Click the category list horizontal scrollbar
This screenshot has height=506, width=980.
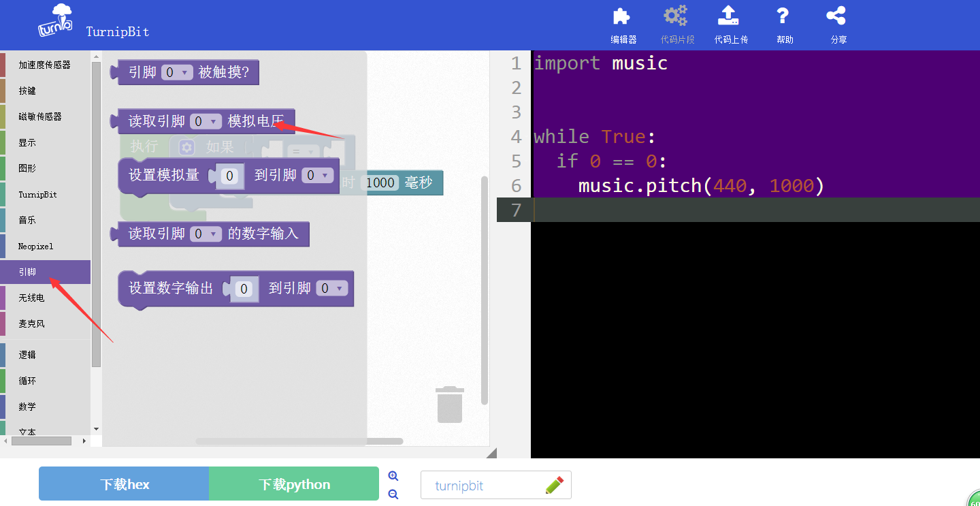coord(42,441)
